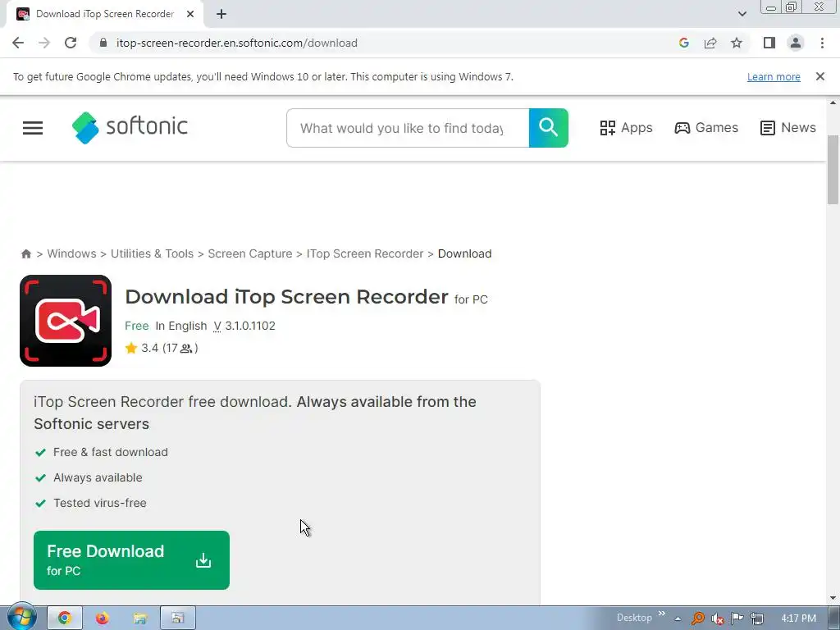Screen dimensions: 840x630
Task: Click the scrollbar down arrow
Action: click(833, 598)
